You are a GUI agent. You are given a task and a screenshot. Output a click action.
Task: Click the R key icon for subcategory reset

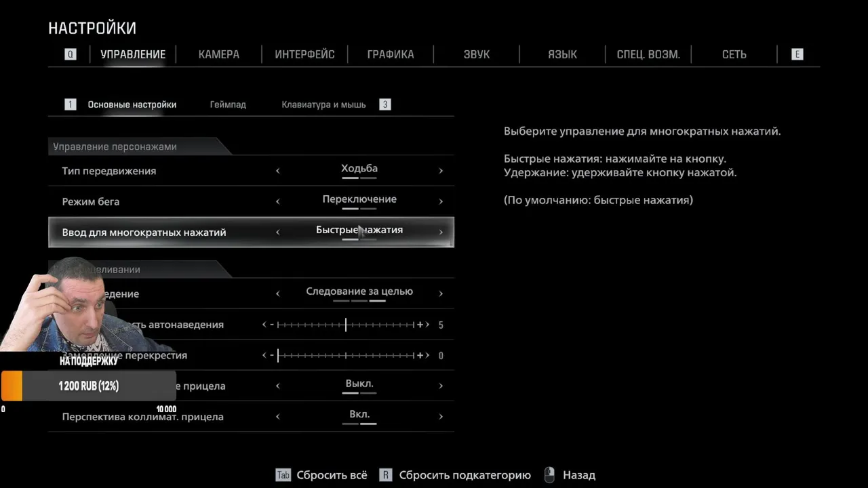tap(386, 475)
